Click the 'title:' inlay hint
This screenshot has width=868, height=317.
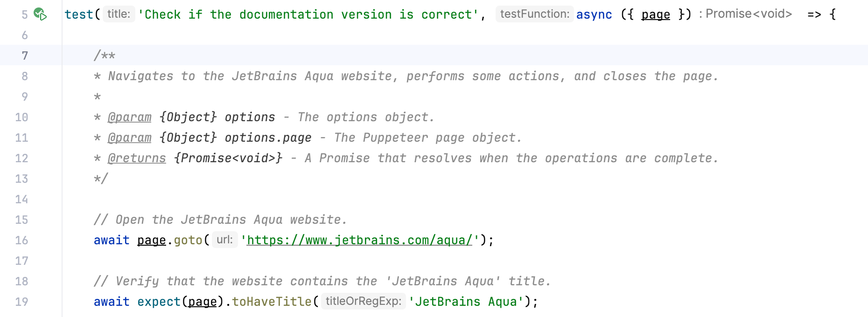[119, 14]
